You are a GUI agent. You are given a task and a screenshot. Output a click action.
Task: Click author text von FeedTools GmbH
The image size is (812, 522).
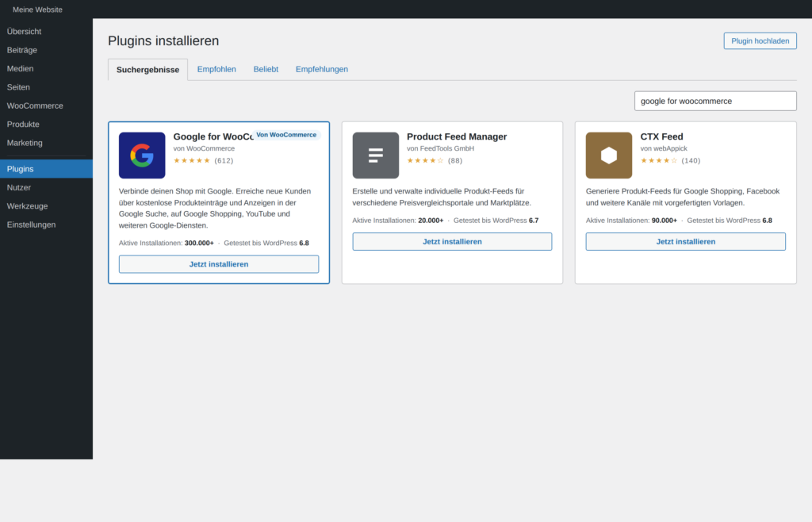(440, 148)
